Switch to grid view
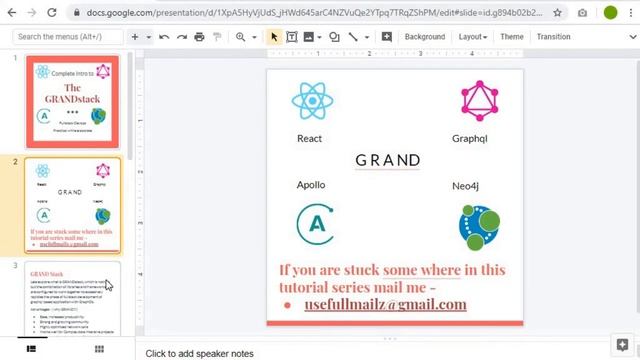 coord(99,349)
